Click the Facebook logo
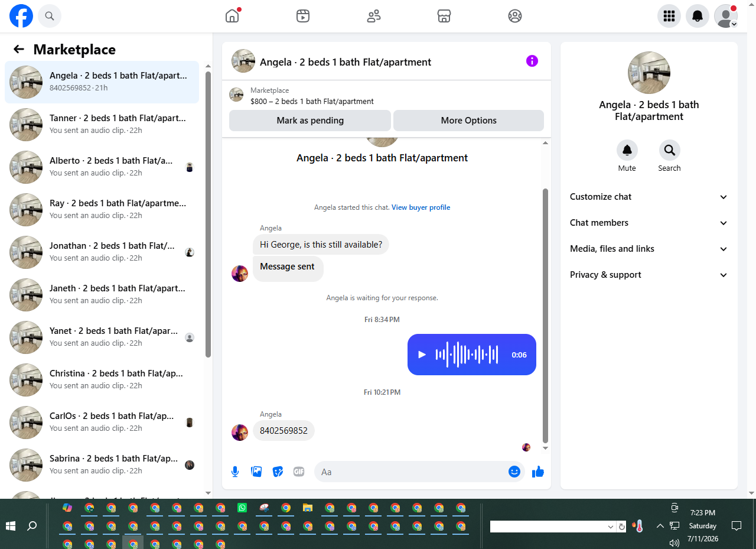756x549 pixels. pos(21,16)
